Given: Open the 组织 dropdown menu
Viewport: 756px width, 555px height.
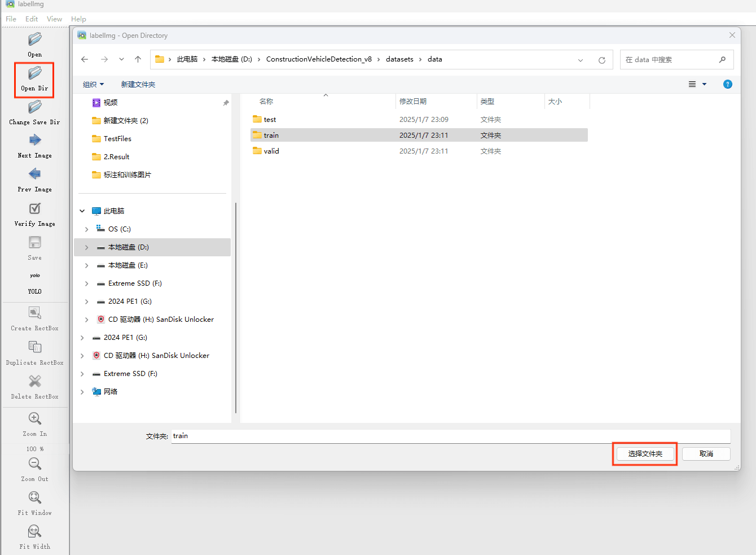Looking at the screenshot, I should 93,85.
